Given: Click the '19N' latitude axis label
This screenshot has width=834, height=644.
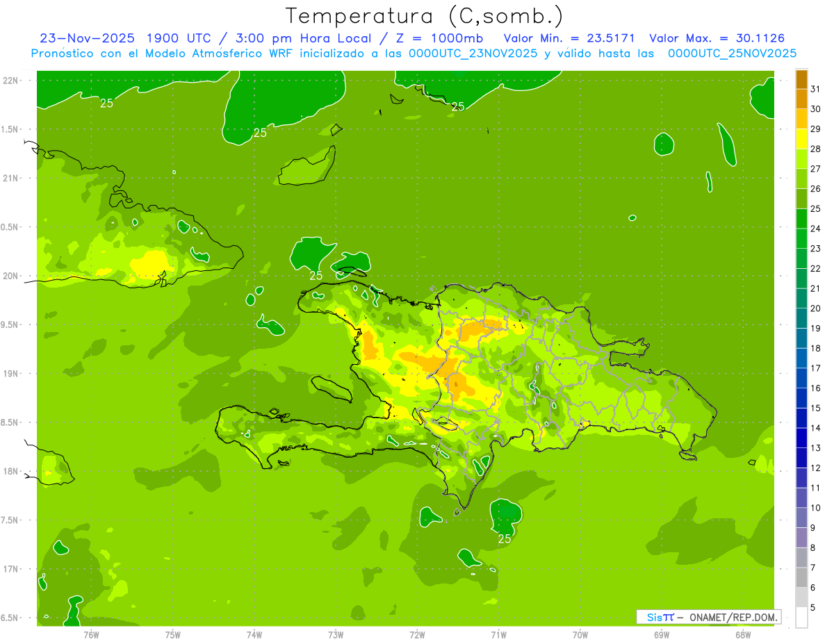Looking at the screenshot, I should pos(11,374).
